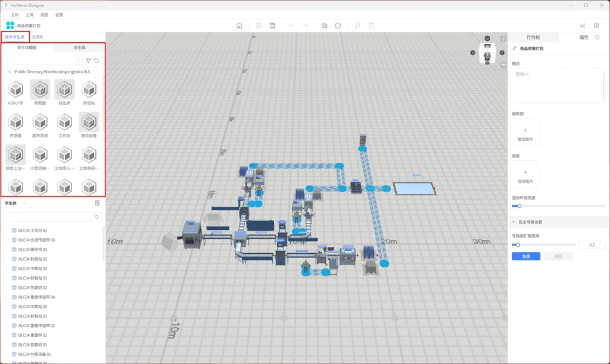Toggle the grid view icon in 孪生体 panel

(97, 203)
